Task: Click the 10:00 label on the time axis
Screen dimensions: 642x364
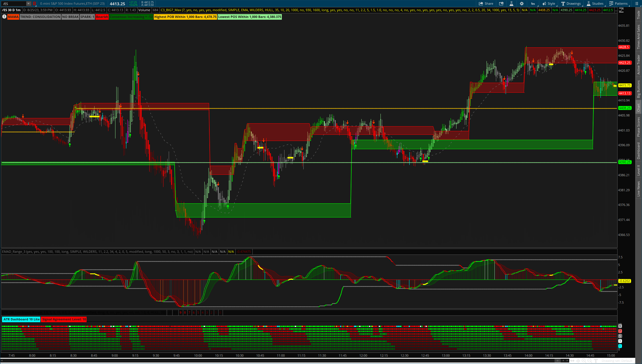Action: point(198,355)
